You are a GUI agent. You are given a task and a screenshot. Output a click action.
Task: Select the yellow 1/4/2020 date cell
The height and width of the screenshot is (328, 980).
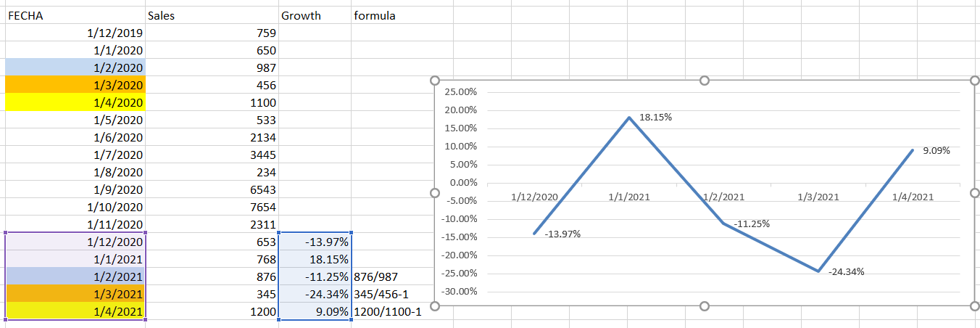pyautogui.click(x=75, y=102)
